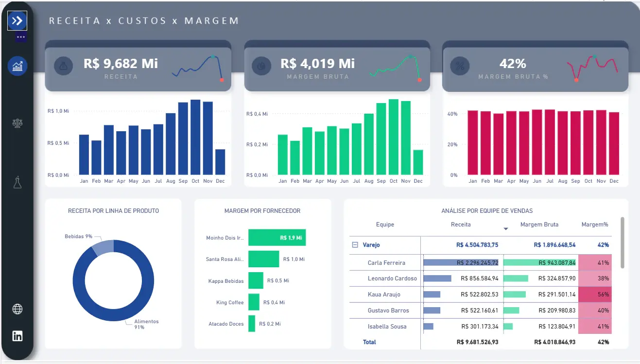This screenshot has height=364, width=640.
Task: Select the Carla Ferreira row name
Action: (386, 262)
